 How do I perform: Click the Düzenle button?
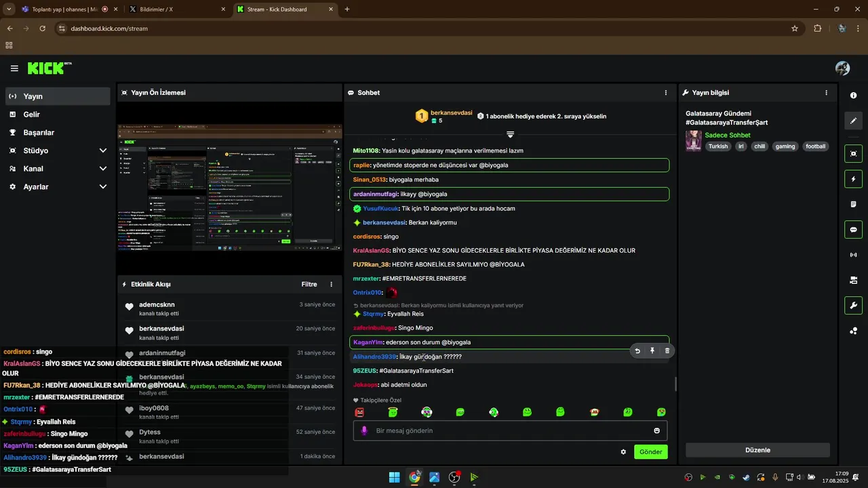point(757,450)
